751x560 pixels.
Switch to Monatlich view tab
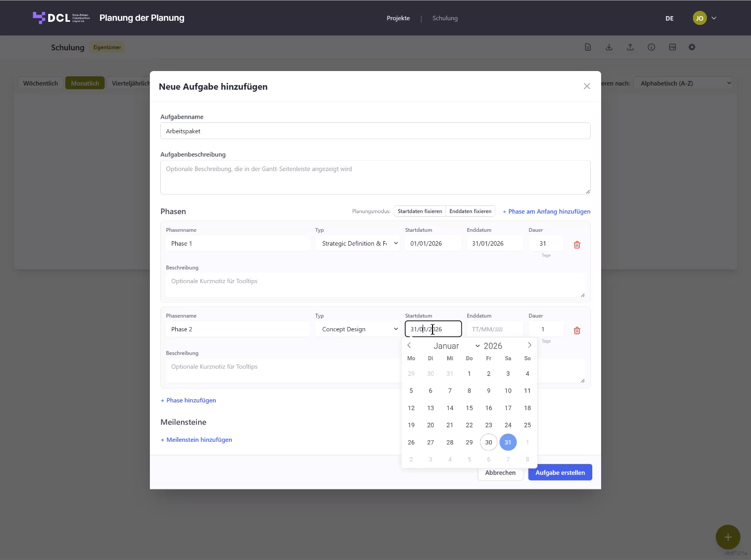pyautogui.click(x=85, y=83)
